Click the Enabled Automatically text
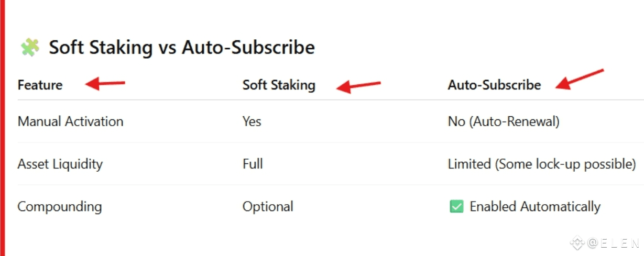644x256 pixels. pyautogui.click(x=535, y=207)
